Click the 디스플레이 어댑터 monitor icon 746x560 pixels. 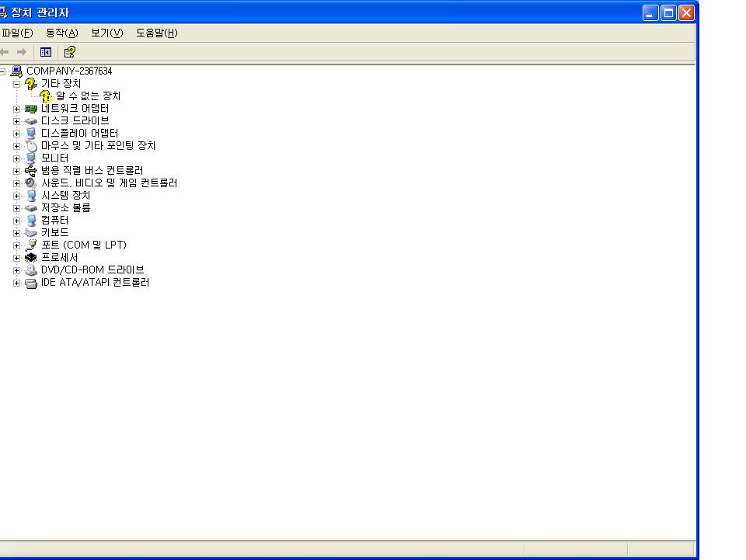[x=31, y=134]
